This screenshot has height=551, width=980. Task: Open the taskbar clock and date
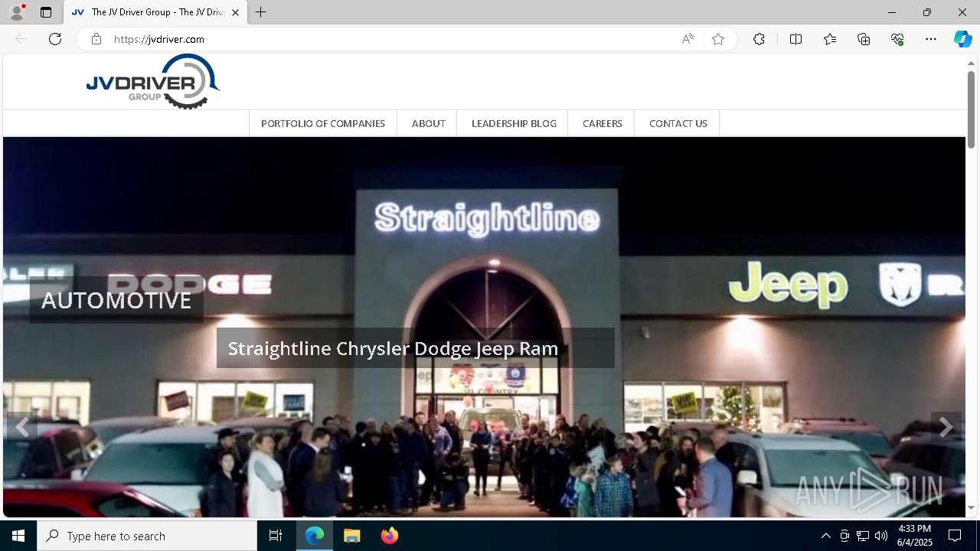coord(914,536)
